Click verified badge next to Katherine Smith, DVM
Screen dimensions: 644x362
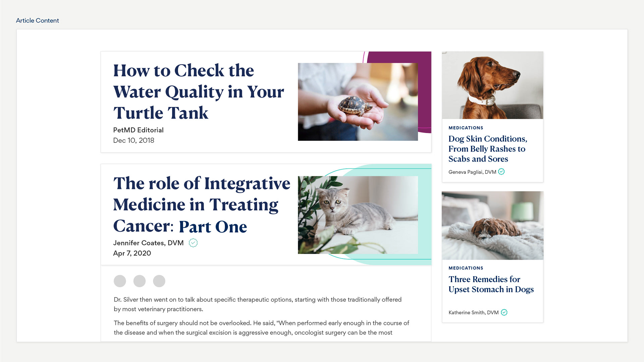point(504,312)
